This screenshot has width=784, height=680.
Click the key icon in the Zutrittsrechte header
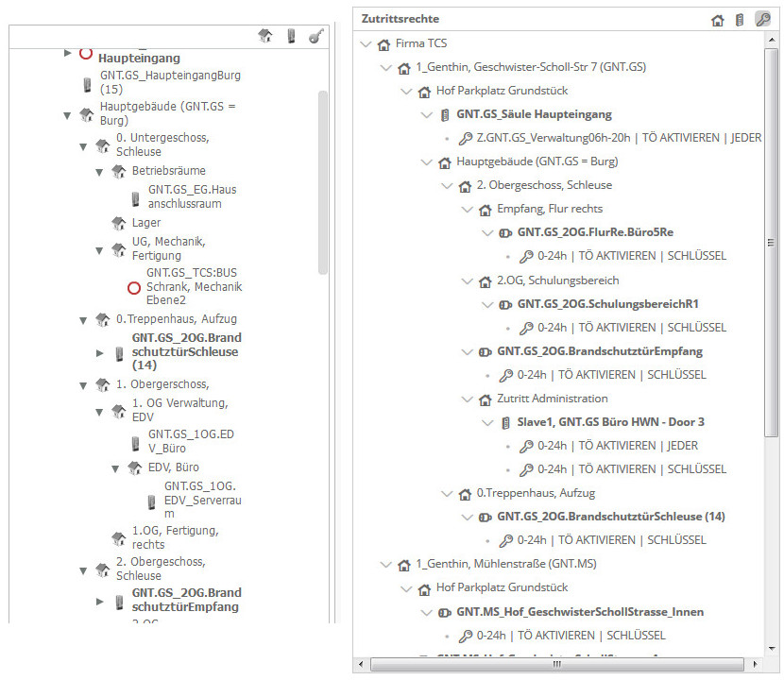tap(762, 19)
